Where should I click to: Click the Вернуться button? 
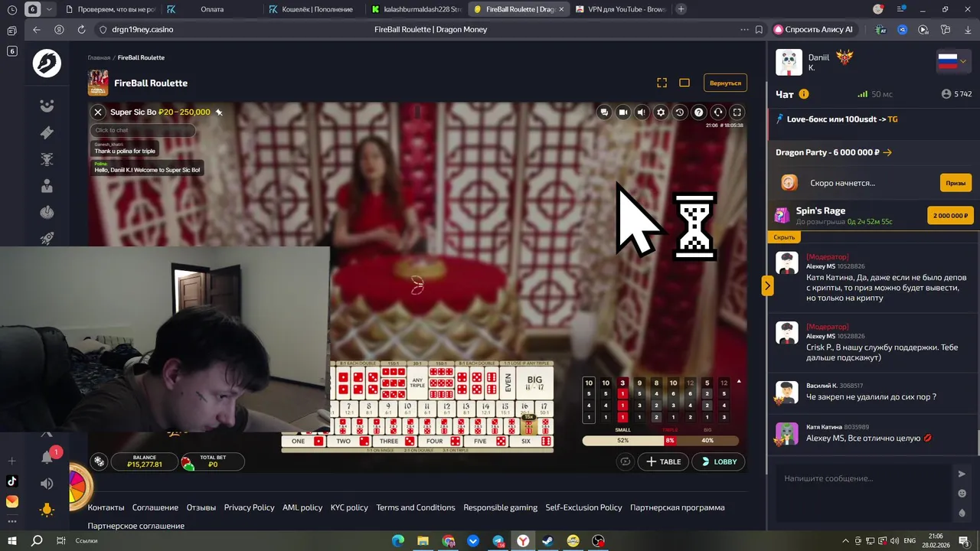725,83
